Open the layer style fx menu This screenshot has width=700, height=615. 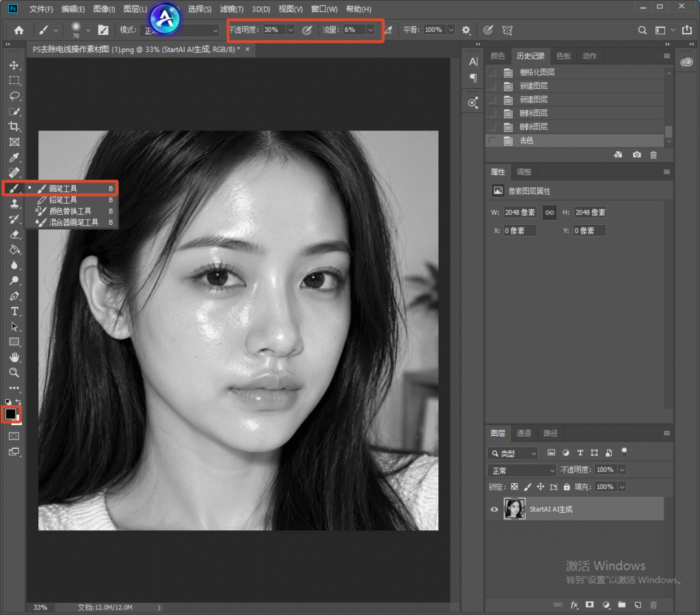[574, 605]
